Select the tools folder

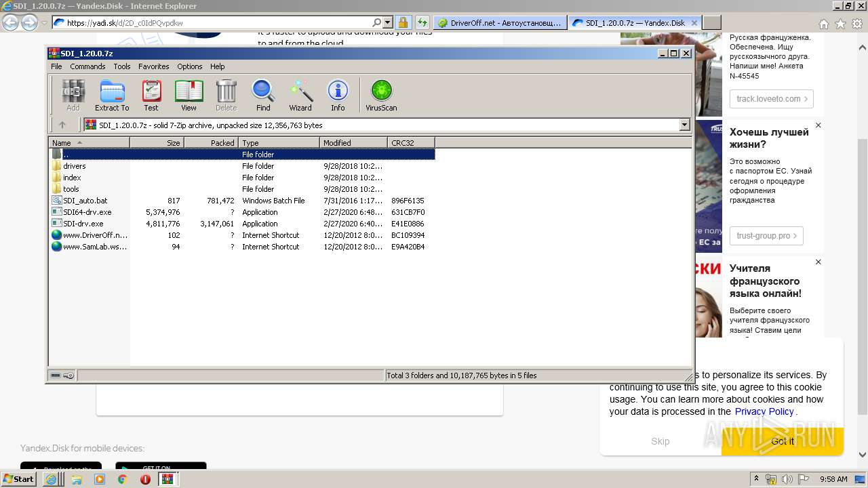click(x=242, y=189)
